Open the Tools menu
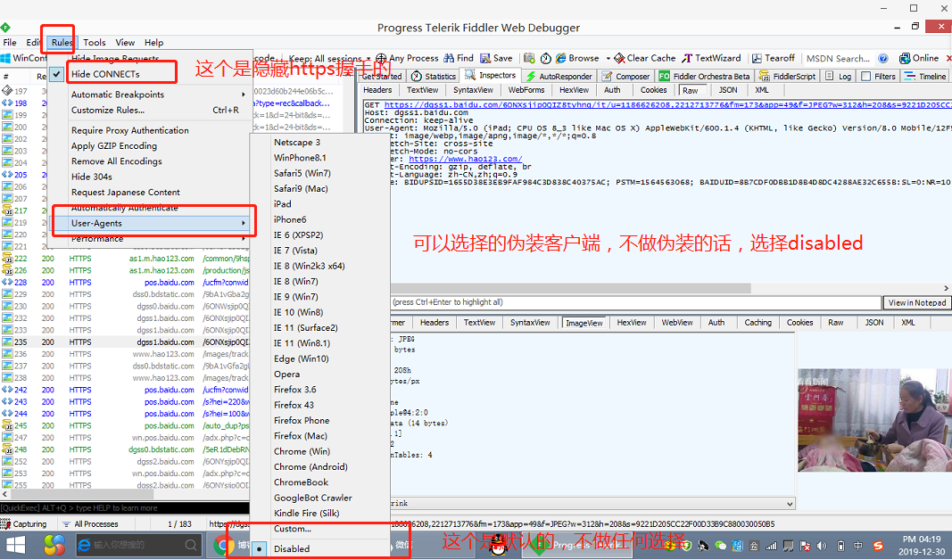 (94, 43)
